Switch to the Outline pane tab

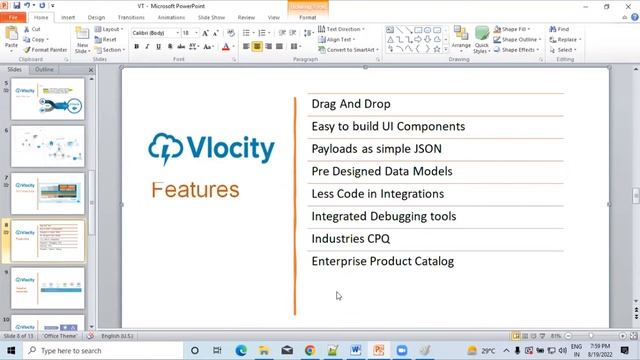pos(44,69)
